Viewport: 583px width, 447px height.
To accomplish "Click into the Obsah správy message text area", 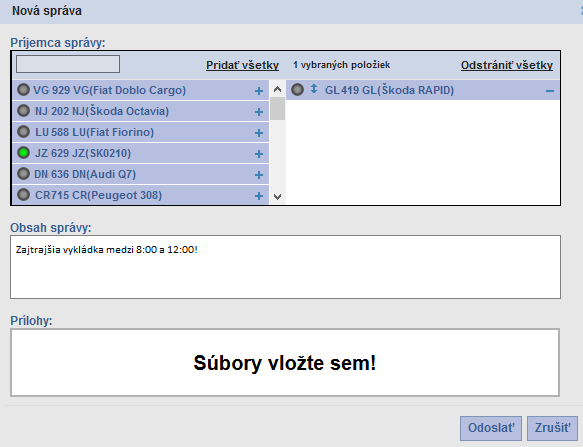I will click(x=285, y=267).
